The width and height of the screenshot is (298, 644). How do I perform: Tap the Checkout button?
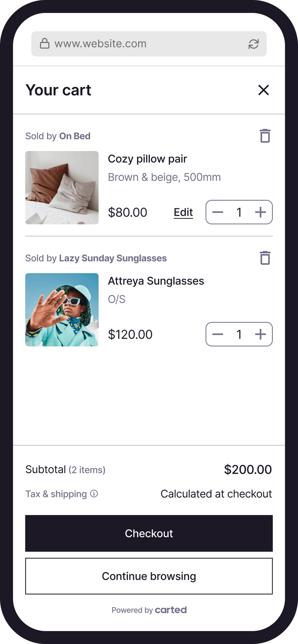pos(149,533)
